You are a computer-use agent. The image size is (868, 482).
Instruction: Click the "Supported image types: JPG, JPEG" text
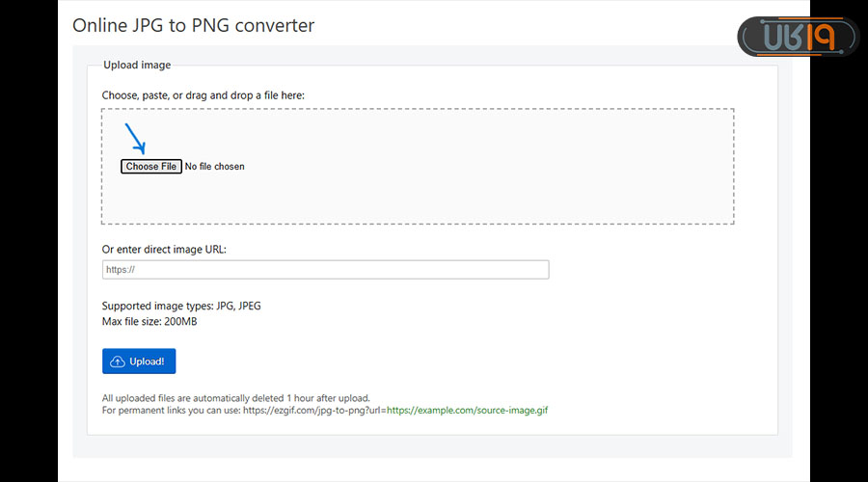[181, 307]
